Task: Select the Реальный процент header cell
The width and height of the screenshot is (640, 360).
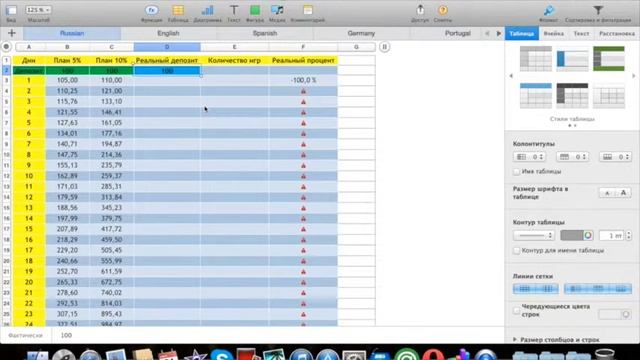Action: [303, 60]
